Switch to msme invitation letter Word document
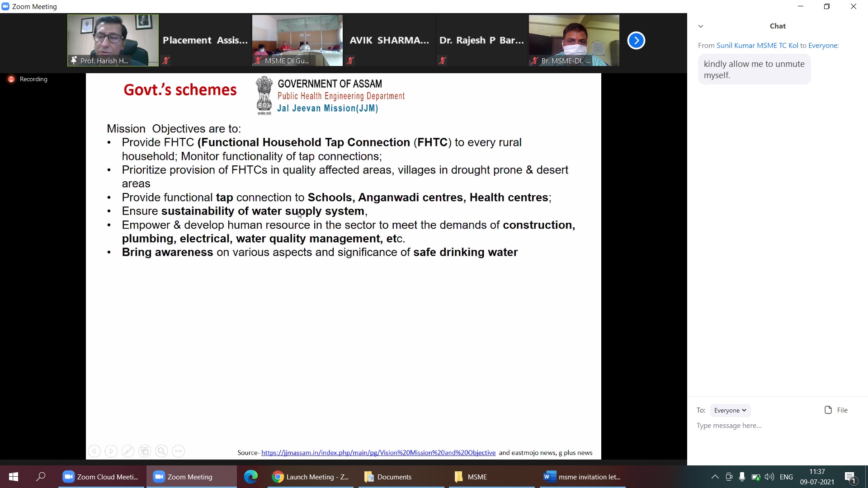Viewport: 868px width, 488px height. coord(582,477)
